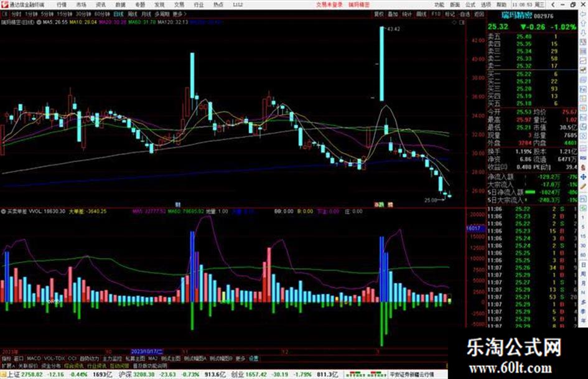
Task: Open the 关联报价 tab
Action: tap(28, 365)
